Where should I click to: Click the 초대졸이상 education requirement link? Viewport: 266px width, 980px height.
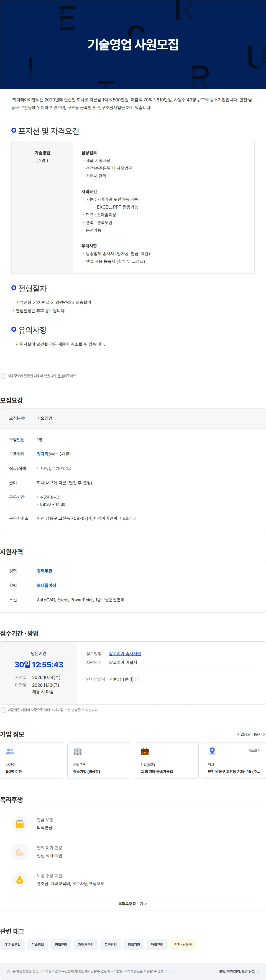(x=47, y=586)
